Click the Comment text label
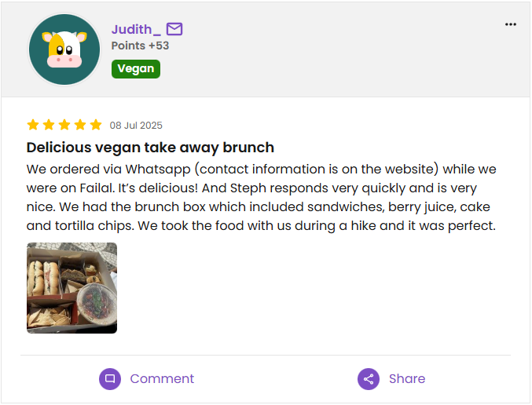Image resolution: width=532 pixels, height=405 pixels. coord(162,378)
